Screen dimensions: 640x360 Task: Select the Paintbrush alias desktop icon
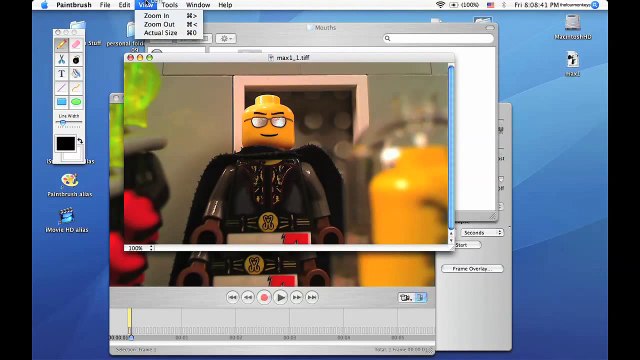click(69, 185)
